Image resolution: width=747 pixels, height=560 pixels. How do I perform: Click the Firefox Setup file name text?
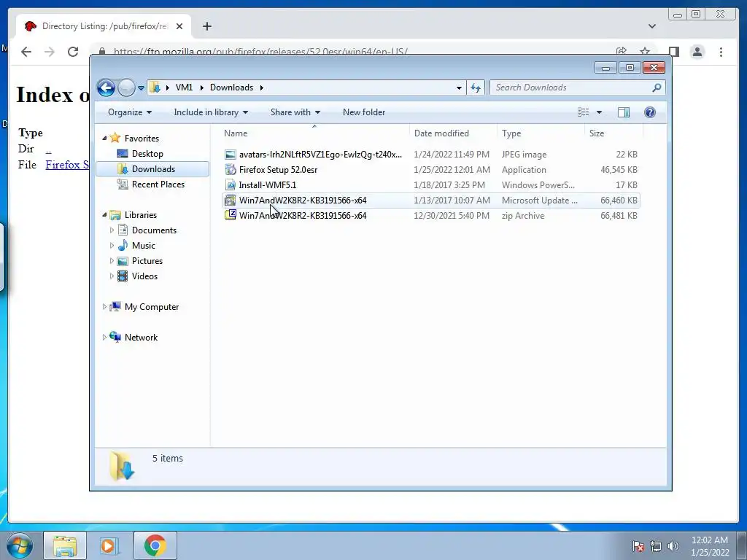[278, 170]
